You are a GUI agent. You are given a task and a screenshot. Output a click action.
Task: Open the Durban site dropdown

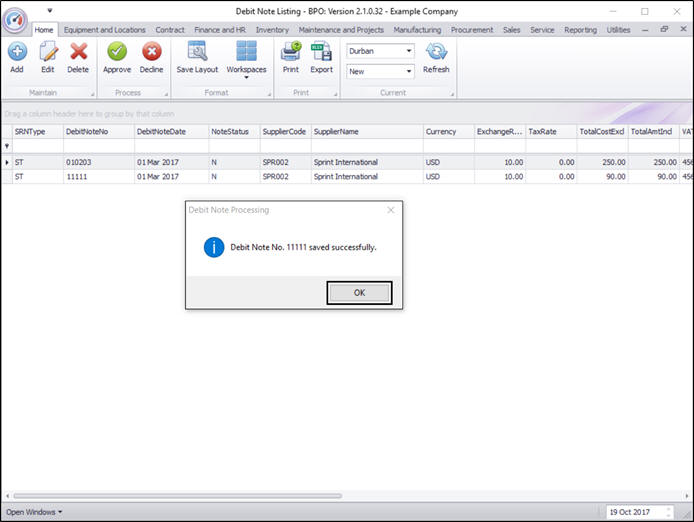pyautogui.click(x=409, y=51)
